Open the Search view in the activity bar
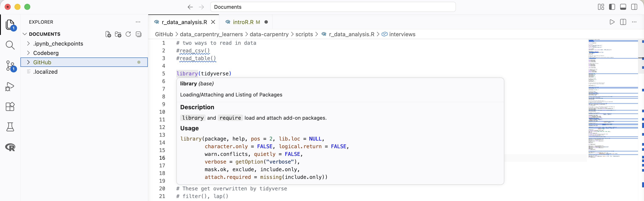The image size is (644, 201). [10, 45]
